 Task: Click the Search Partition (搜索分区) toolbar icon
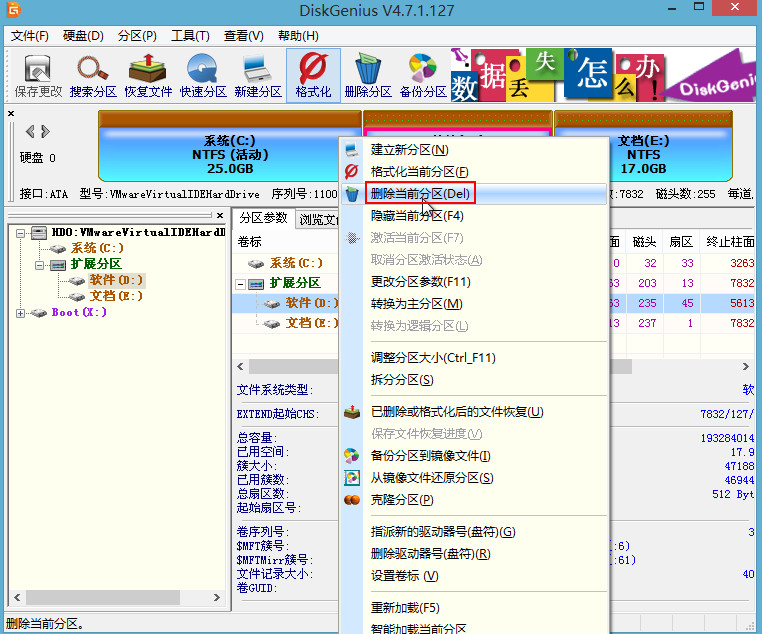click(x=93, y=76)
